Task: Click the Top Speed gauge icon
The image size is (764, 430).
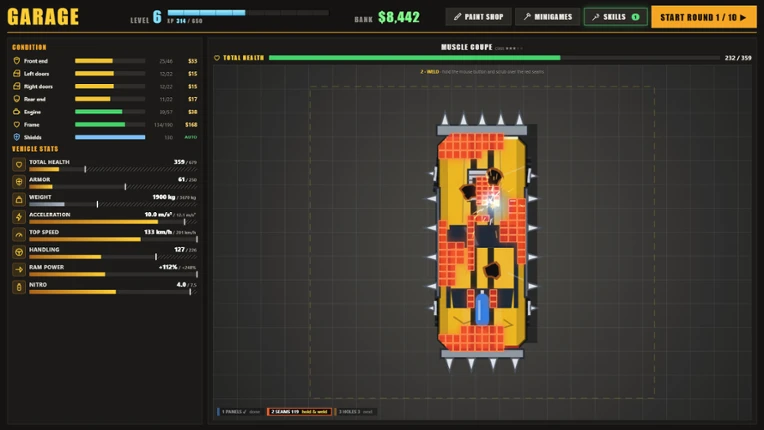Action: pos(19,235)
